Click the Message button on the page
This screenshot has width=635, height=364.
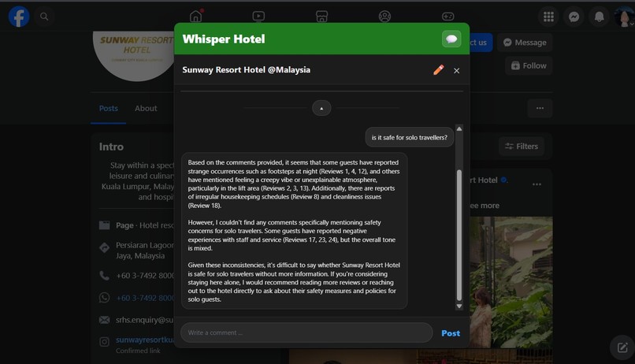coord(525,43)
